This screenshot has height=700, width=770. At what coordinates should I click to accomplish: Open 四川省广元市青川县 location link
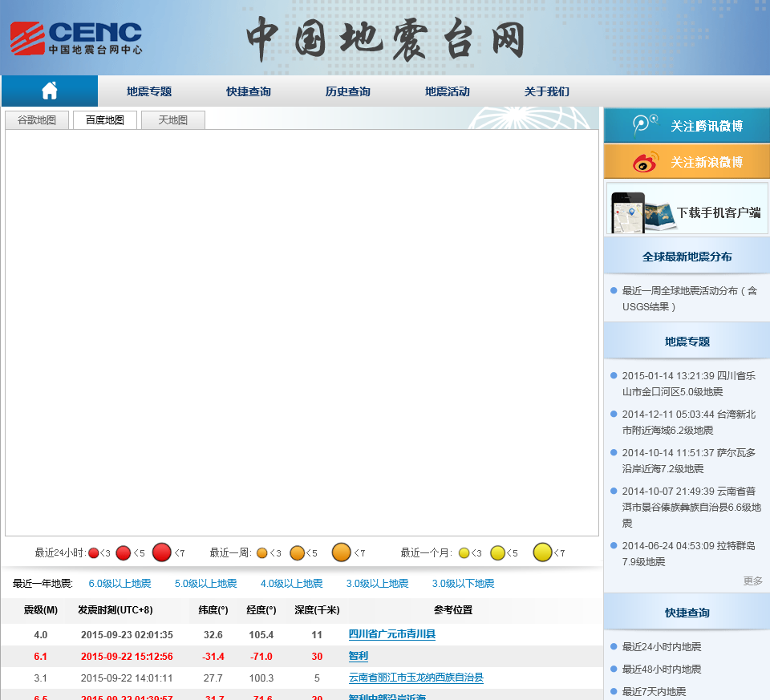point(392,634)
